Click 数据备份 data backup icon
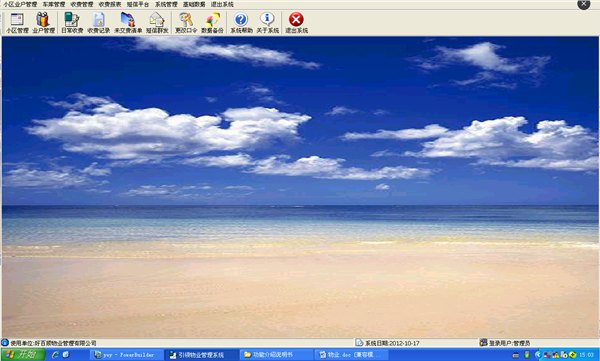 pos(212,23)
